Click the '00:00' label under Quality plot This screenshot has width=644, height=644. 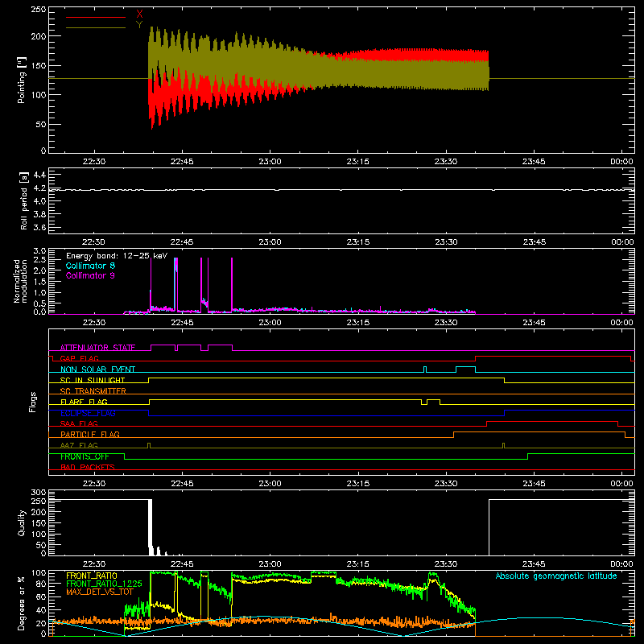(621, 564)
